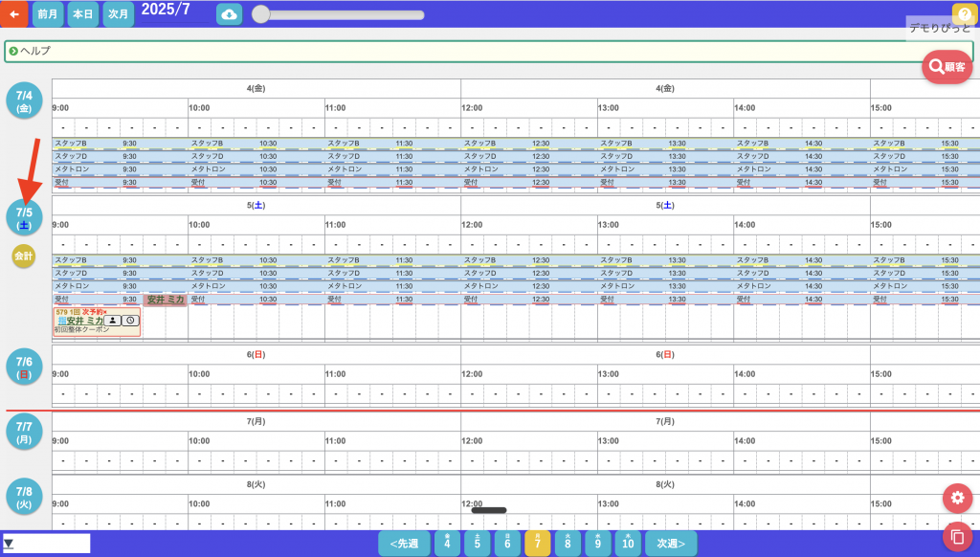Switch to day 10 in bottom bar
980x557 pixels.
(628, 543)
